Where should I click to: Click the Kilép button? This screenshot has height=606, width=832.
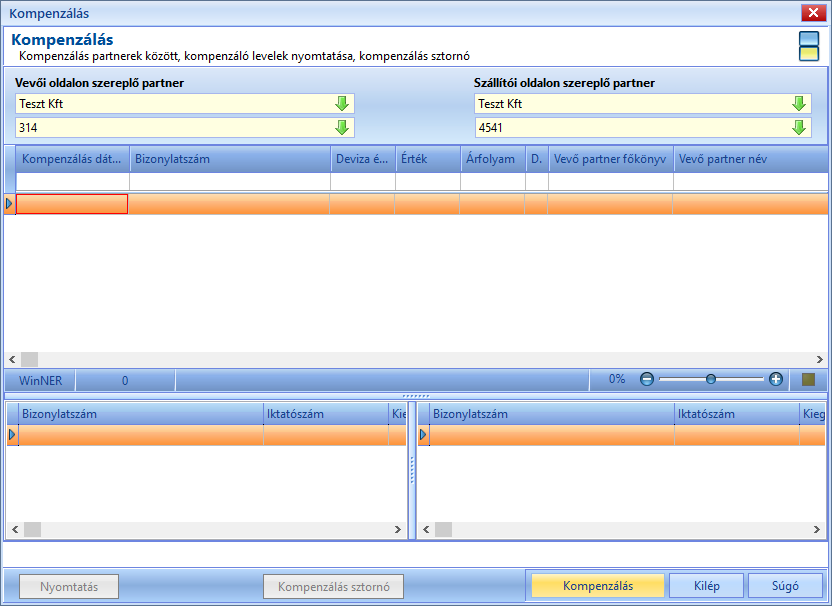707,586
